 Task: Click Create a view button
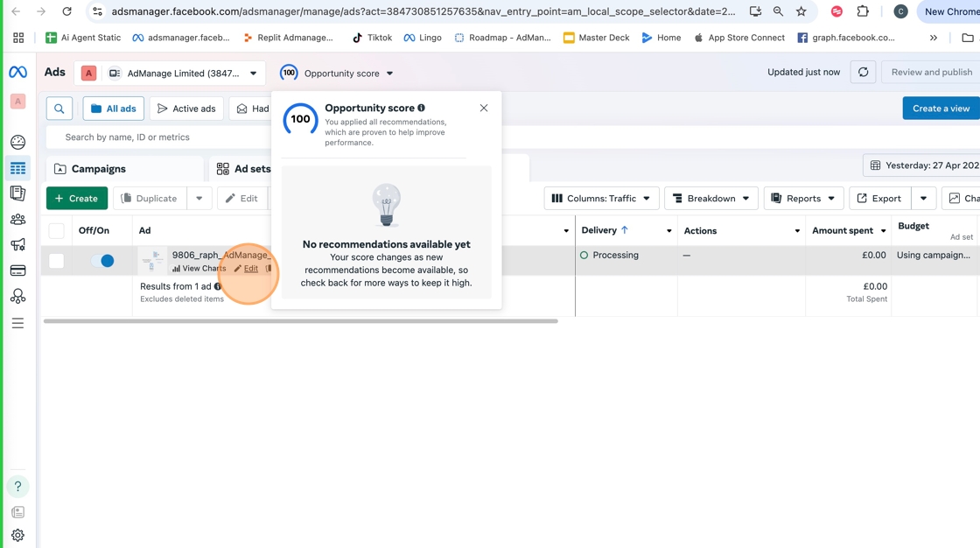(941, 109)
